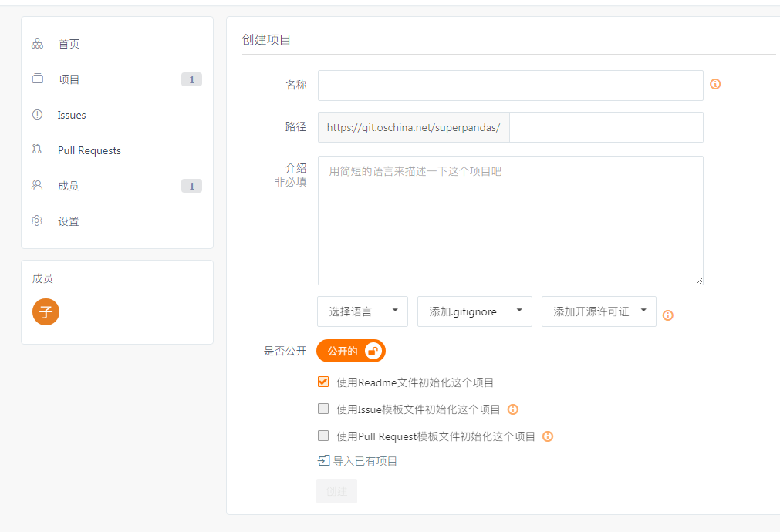
Task: Open 首页 home icon in sidebar
Action: (x=37, y=44)
